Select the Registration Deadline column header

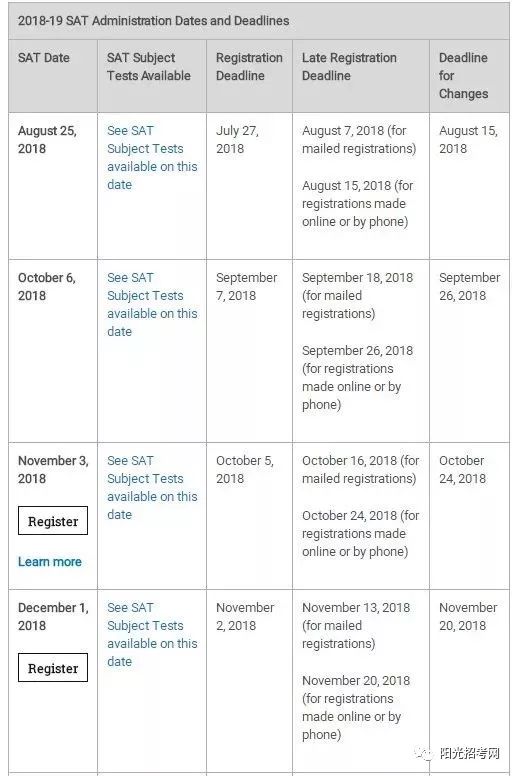(249, 67)
